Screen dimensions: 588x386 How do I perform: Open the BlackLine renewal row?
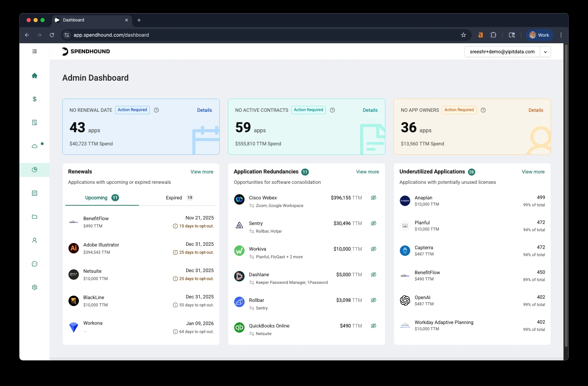click(x=141, y=301)
